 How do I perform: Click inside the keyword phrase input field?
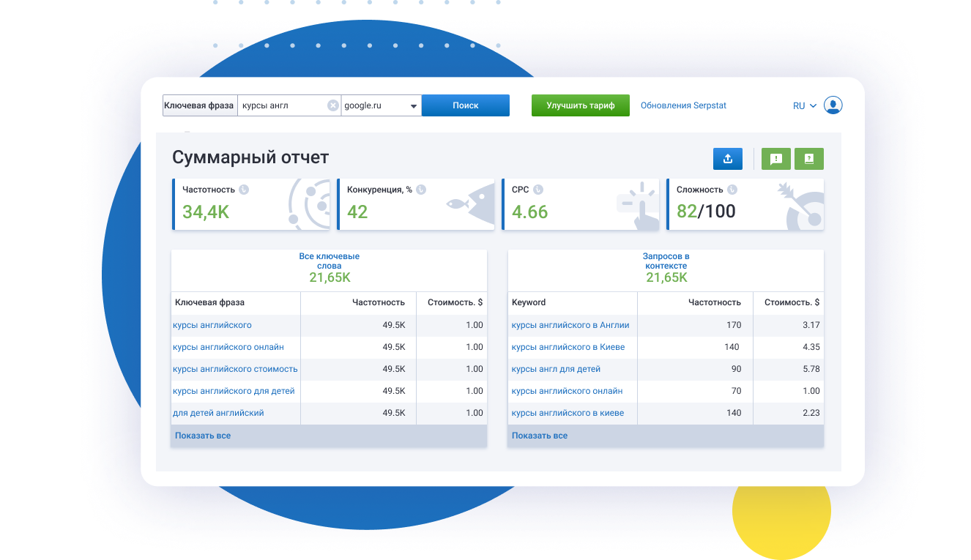tap(286, 105)
